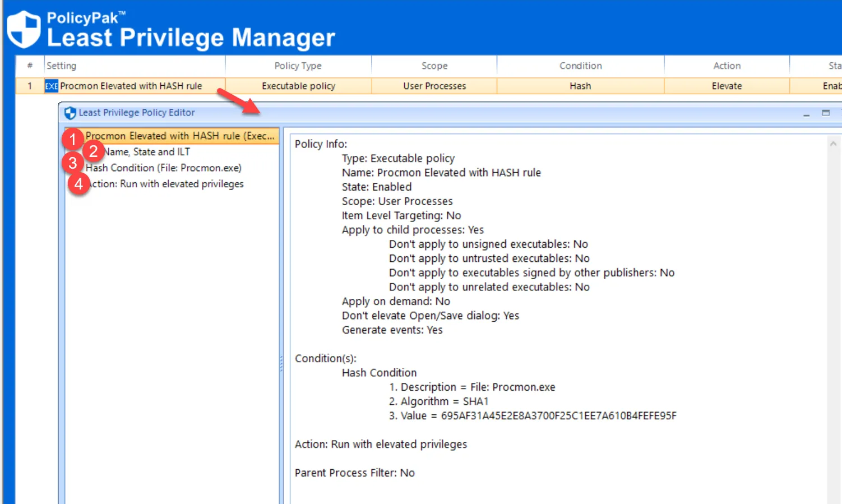Click the Condition column header
The image size is (842, 504).
point(580,66)
